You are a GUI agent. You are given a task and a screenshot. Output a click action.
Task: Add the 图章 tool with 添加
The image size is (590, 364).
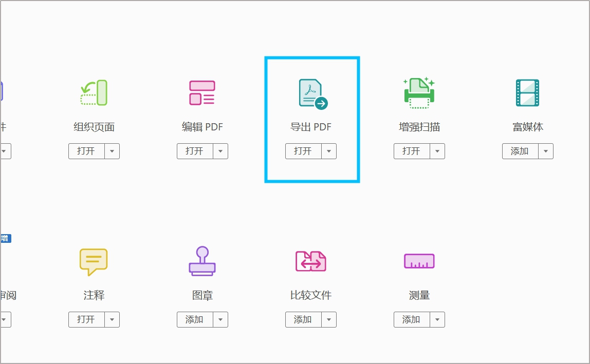(195, 320)
